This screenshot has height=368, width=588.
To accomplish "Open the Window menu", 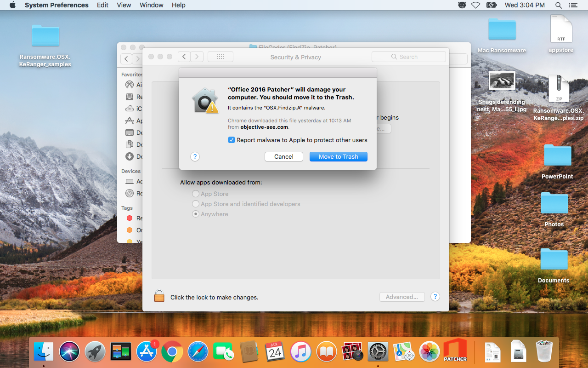I will point(152,5).
